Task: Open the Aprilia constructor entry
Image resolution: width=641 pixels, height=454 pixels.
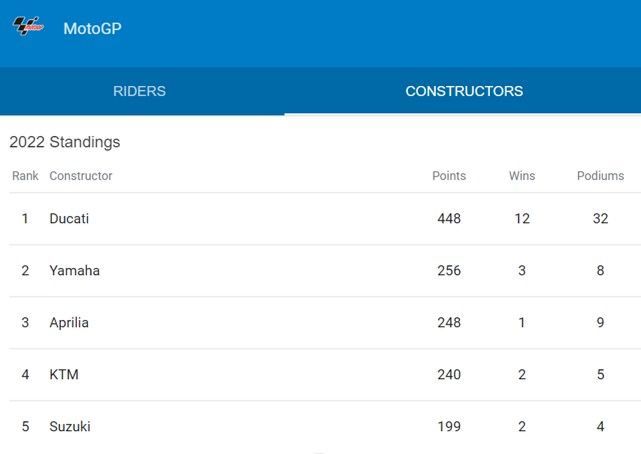Action: pos(69,322)
